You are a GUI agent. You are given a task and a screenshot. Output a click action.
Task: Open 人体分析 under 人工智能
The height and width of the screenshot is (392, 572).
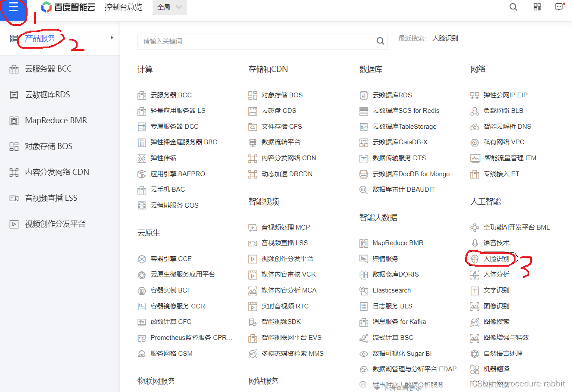point(496,274)
